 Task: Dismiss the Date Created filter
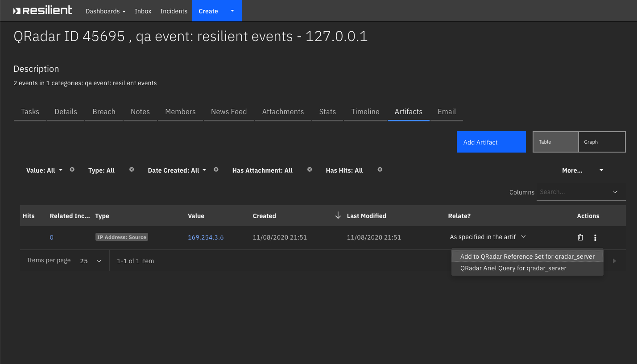216,170
